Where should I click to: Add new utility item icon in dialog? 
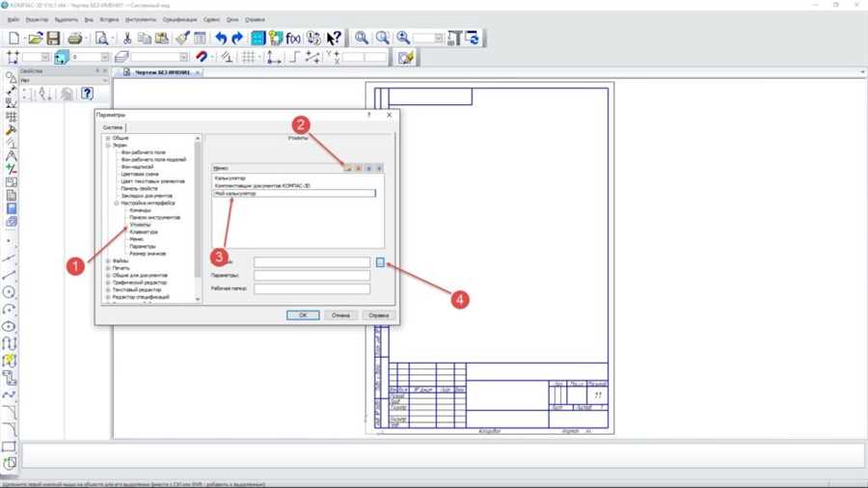tap(348, 168)
